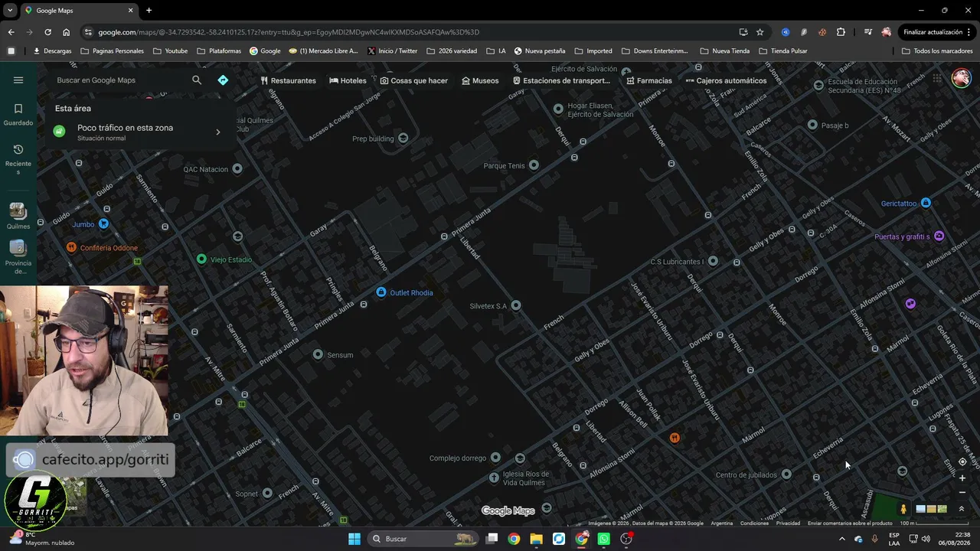
Task: Open the Windows Start menu
Action: click(x=354, y=539)
